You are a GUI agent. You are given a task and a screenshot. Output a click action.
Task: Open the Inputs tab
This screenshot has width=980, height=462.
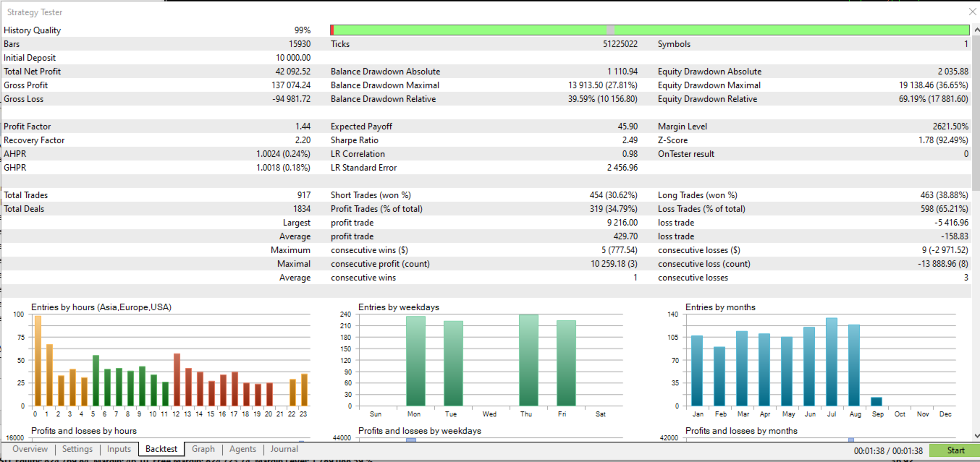[x=119, y=450]
